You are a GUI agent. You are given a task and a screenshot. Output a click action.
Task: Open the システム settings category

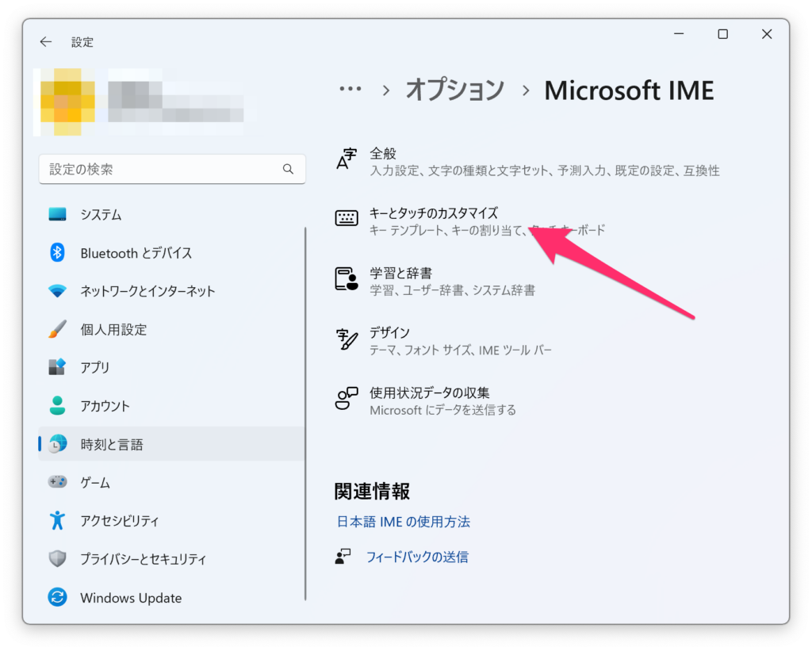click(x=172, y=214)
